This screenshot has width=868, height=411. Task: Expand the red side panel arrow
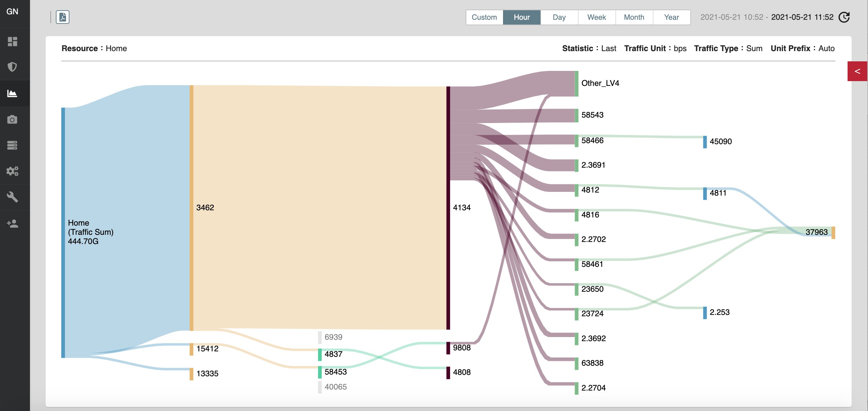(x=857, y=71)
